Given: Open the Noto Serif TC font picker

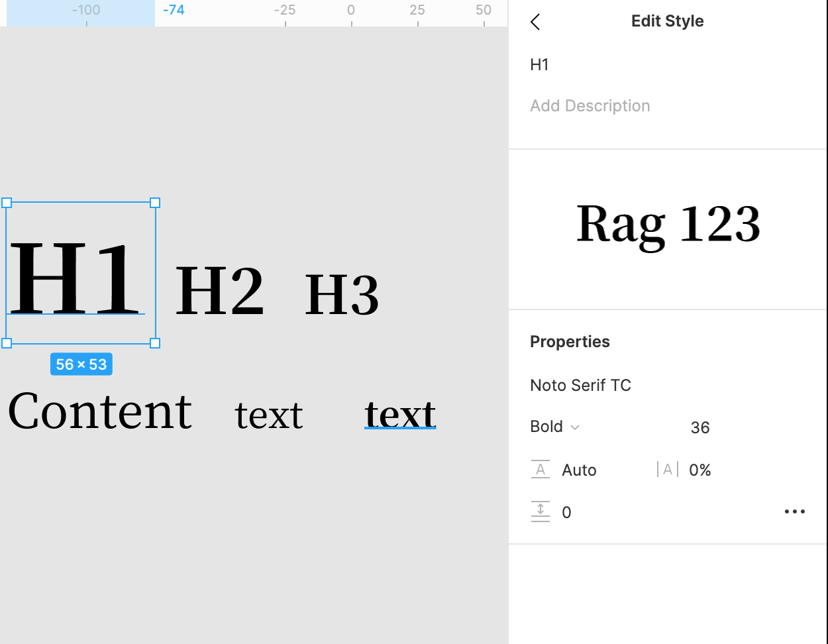Looking at the screenshot, I should [580, 386].
